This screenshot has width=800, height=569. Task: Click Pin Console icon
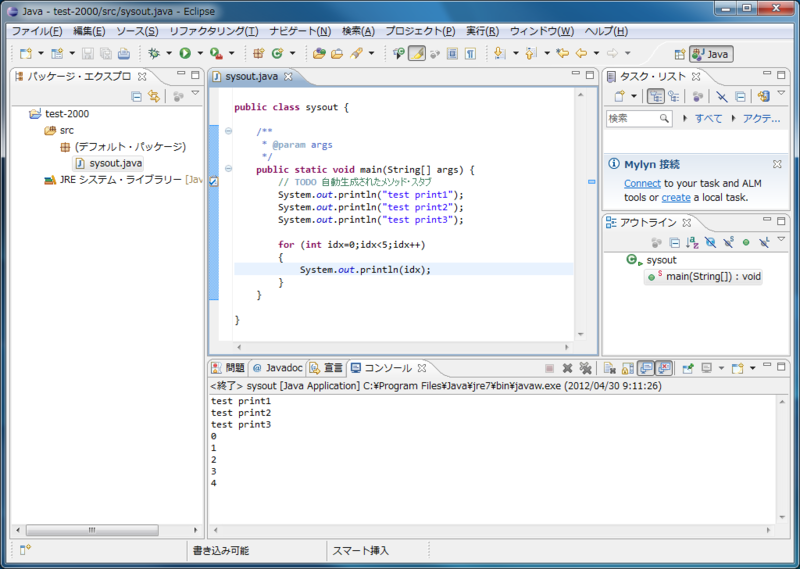point(688,368)
